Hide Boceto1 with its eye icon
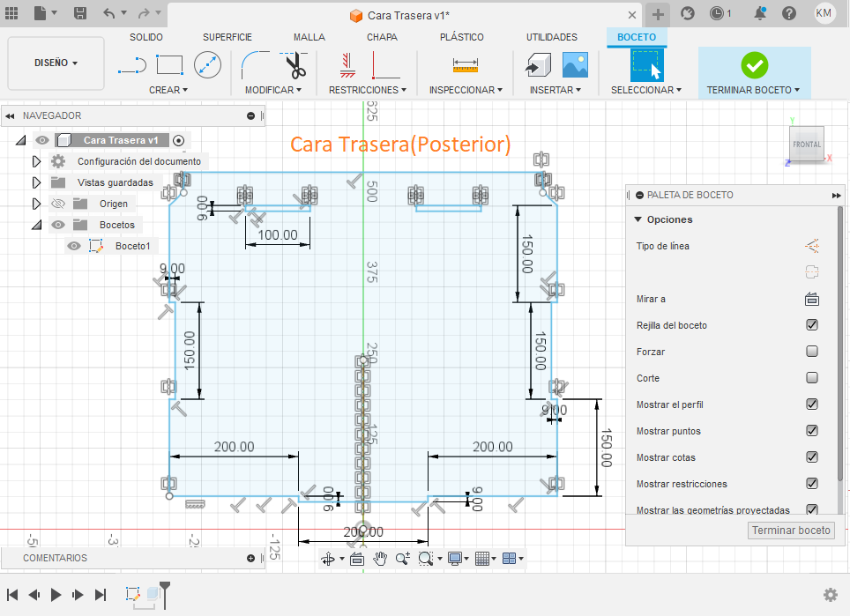The image size is (850, 616). (x=74, y=246)
